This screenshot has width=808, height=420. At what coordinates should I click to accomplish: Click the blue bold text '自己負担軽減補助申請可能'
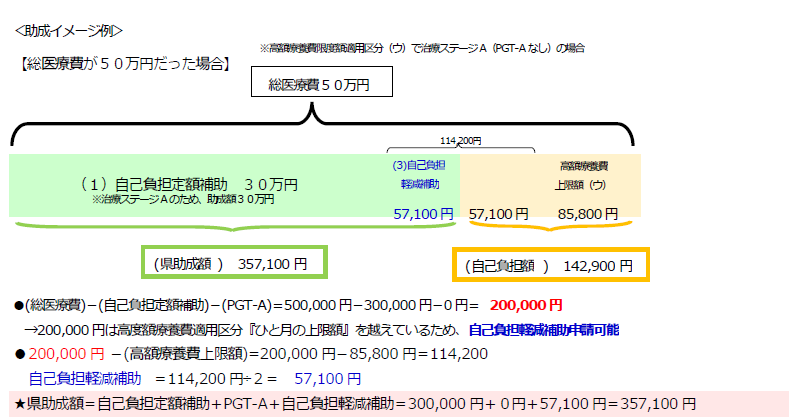[544, 330]
